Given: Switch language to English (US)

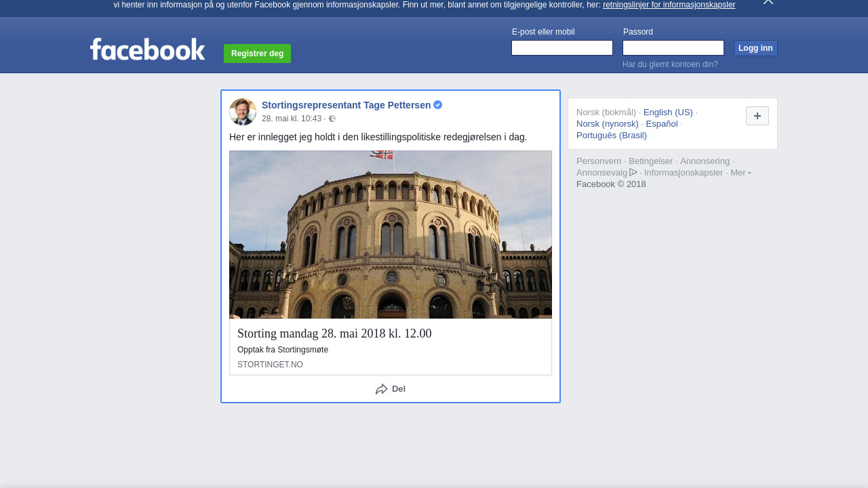Looking at the screenshot, I should pyautogui.click(x=668, y=113).
